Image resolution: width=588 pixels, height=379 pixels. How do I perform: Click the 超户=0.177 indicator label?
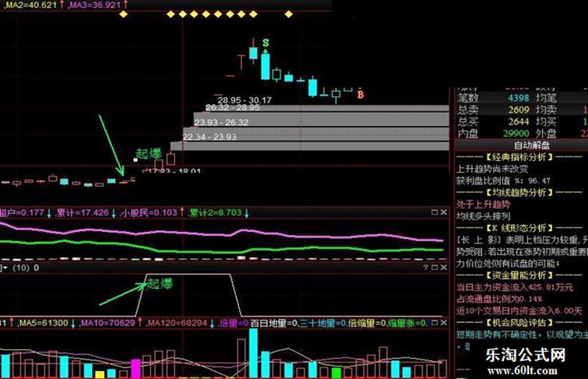(22, 213)
